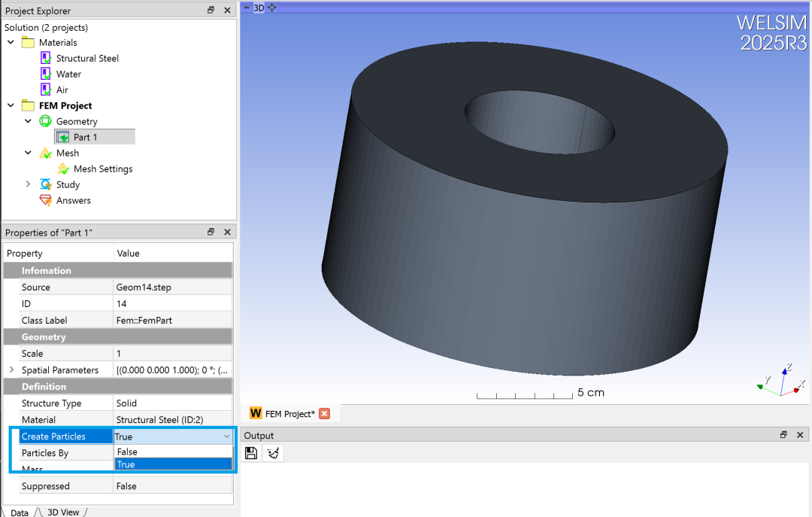Switch to the 3D View tab
Screen dimensions: 812x517
63,512
